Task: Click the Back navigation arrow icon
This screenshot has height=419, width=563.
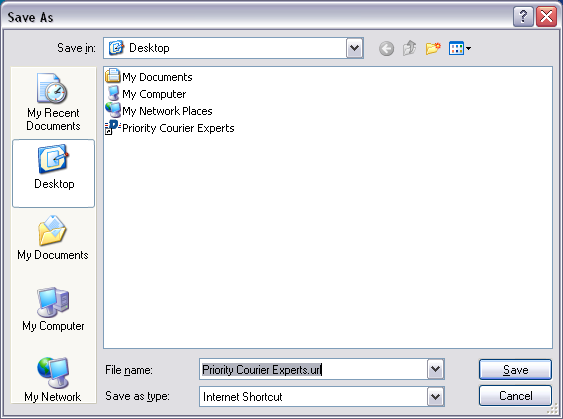Action: (386, 48)
